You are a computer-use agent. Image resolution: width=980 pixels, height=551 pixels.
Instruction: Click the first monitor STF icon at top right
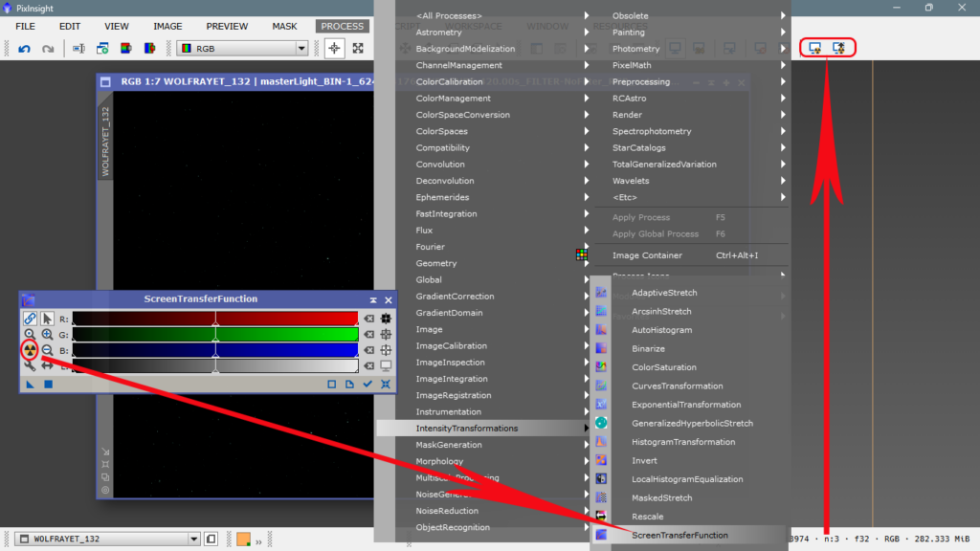tap(815, 48)
